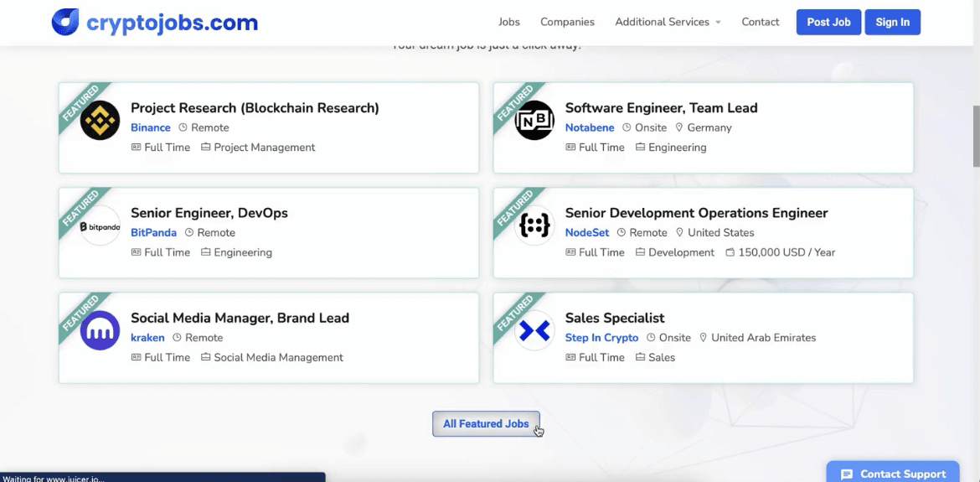Follow the kraken company link
This screenshot has width=980, height=482.
point(147,338)
